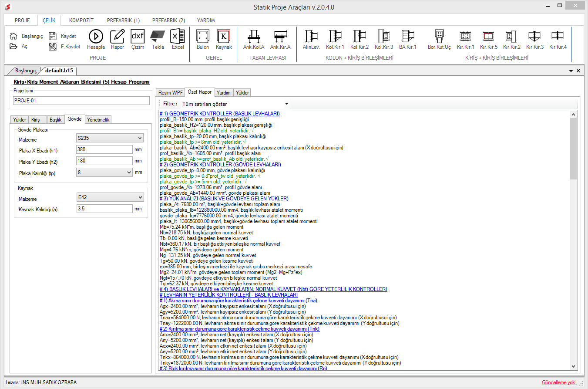
Task: Open the YARDIM ribbon tab
Action: tap(206, 20)
